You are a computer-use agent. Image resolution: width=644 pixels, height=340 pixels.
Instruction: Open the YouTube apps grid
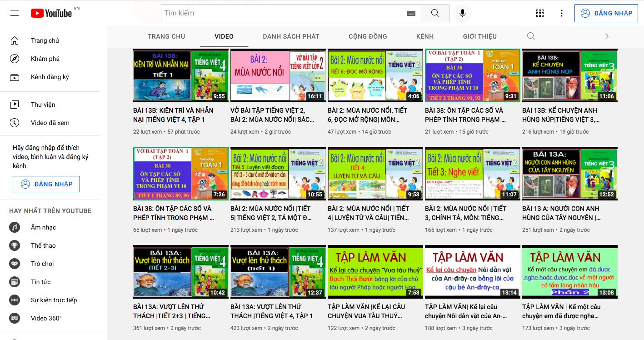[540, 13]
